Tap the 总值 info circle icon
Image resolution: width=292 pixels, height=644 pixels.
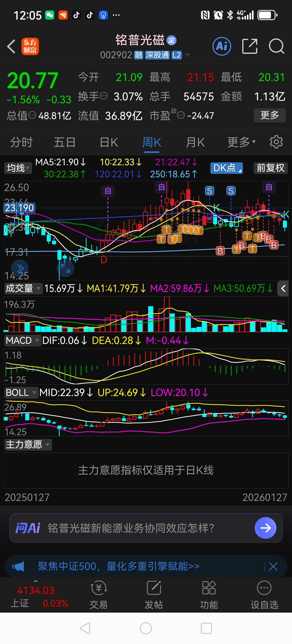click(x=32, y=115)
